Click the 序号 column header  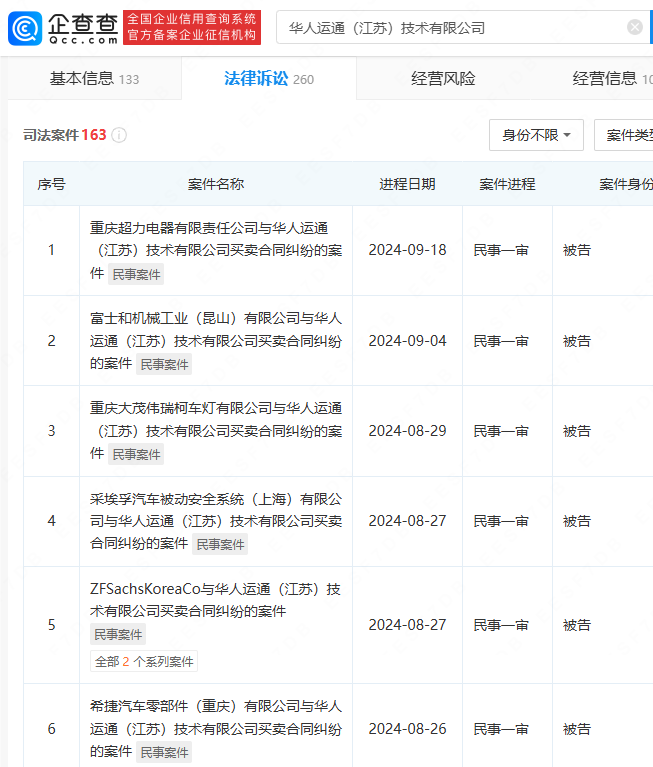pyautogui.click(x=51, y=184)
